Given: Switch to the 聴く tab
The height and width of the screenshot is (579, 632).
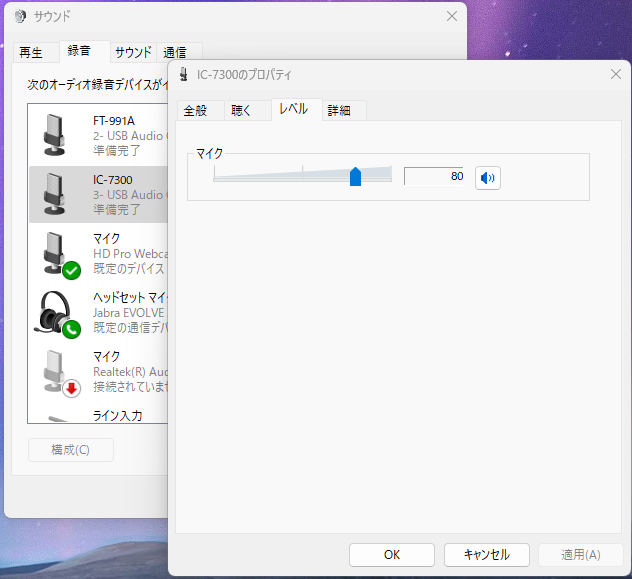Looking at the screenshot, I should [x=247, y=110].
